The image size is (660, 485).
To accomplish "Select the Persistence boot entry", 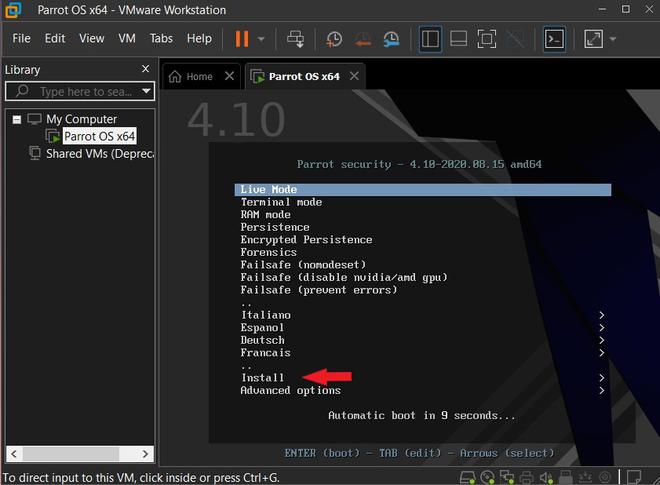I will click(x=275, y=227).
